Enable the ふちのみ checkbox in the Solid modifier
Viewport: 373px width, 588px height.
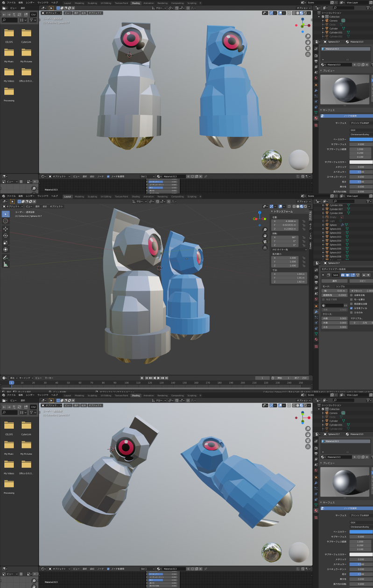pyautogui.click(x=351, y=313)
